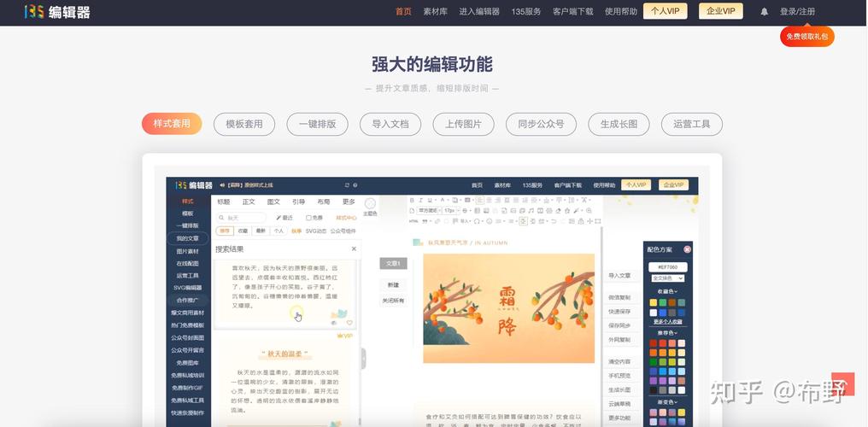Image resolution: width=868 pixels, height=427 pixels.
Task: Click Underline icon in embedded editor toolbar
Action: point(430,200)
